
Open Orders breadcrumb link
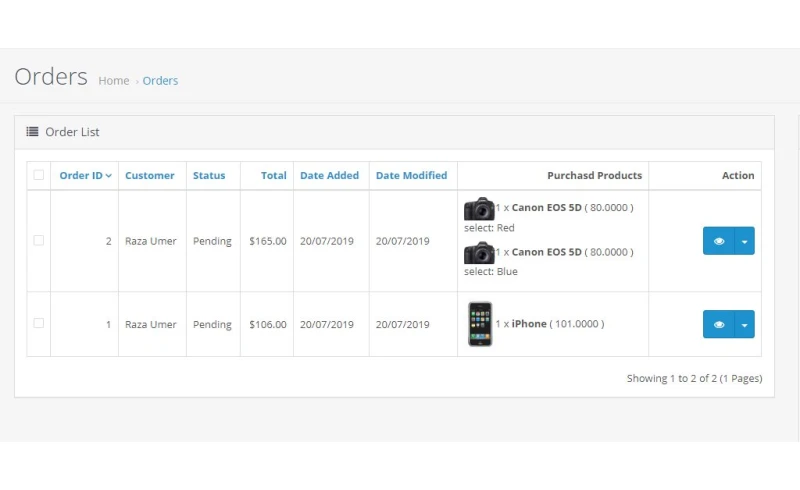[x=160, y=81]
